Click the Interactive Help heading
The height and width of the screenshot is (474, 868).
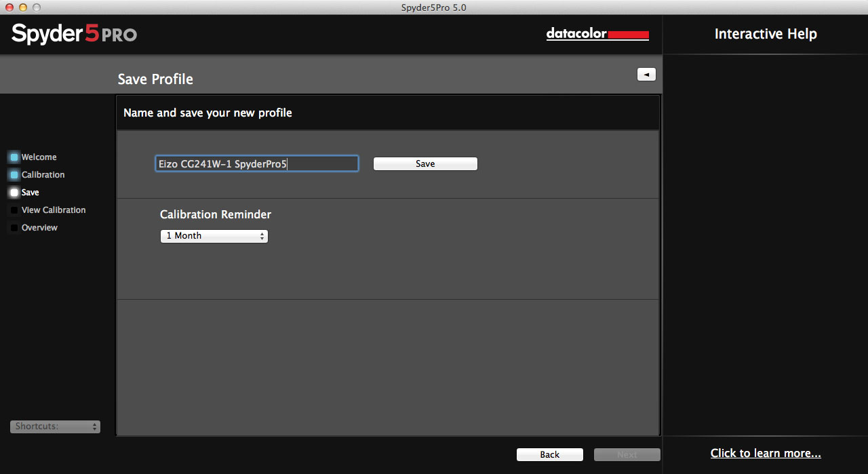766,34
